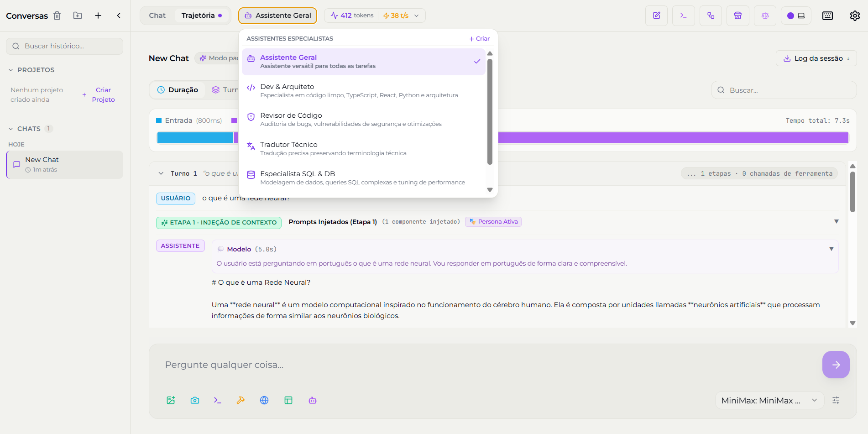
Task: Open settings with the gear icon
Action: [x=855, y=16]
